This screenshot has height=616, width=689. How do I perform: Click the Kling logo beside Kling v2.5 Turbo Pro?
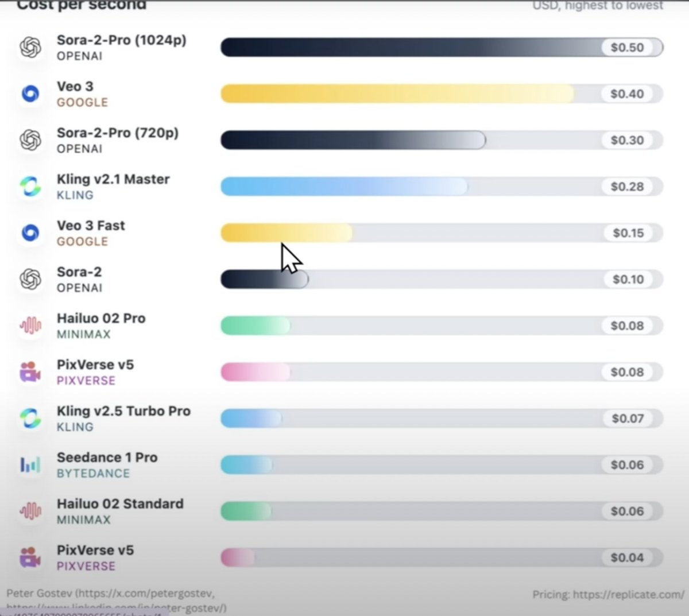(x=30, y=419)
